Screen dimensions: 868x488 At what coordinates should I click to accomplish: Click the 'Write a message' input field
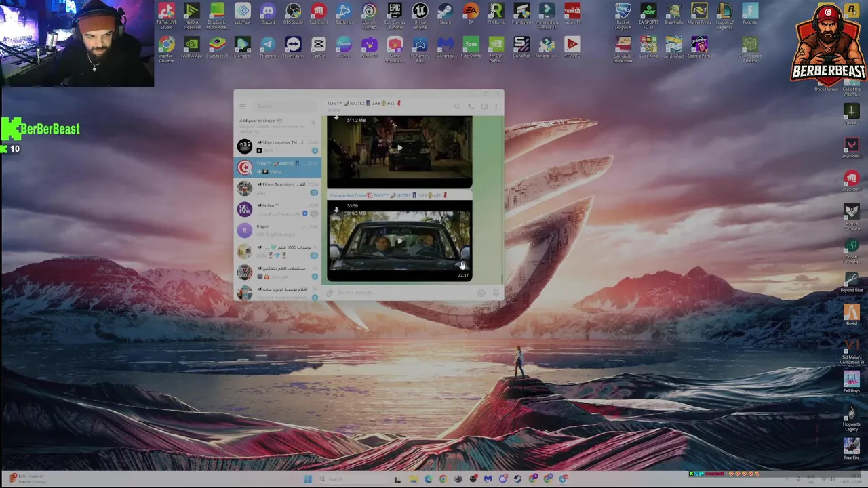(x=406, y=293)
